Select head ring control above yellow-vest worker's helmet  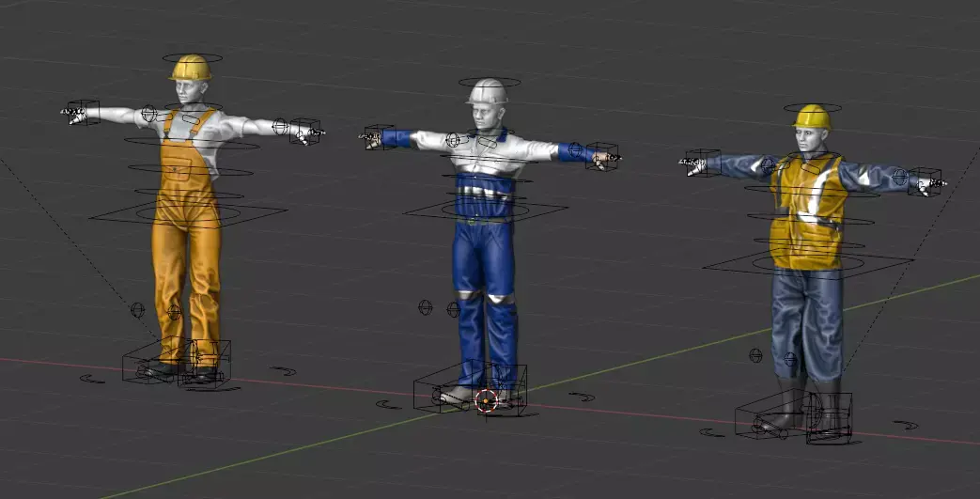coord(813,107)
